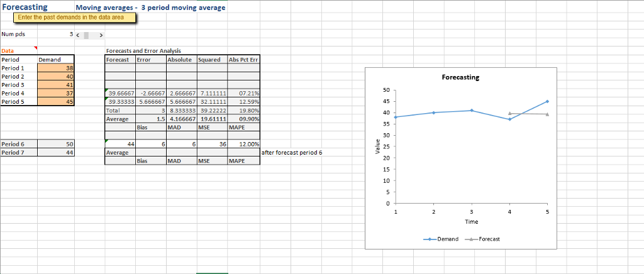Click the Period 7 demand cell with 44
The image size is (644, 274).
(56, 152)
